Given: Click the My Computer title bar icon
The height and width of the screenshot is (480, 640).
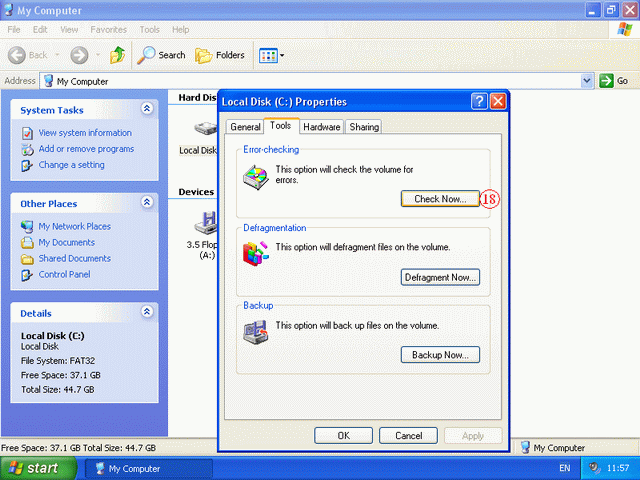Looking at the screenshot, I should [8, 10].
